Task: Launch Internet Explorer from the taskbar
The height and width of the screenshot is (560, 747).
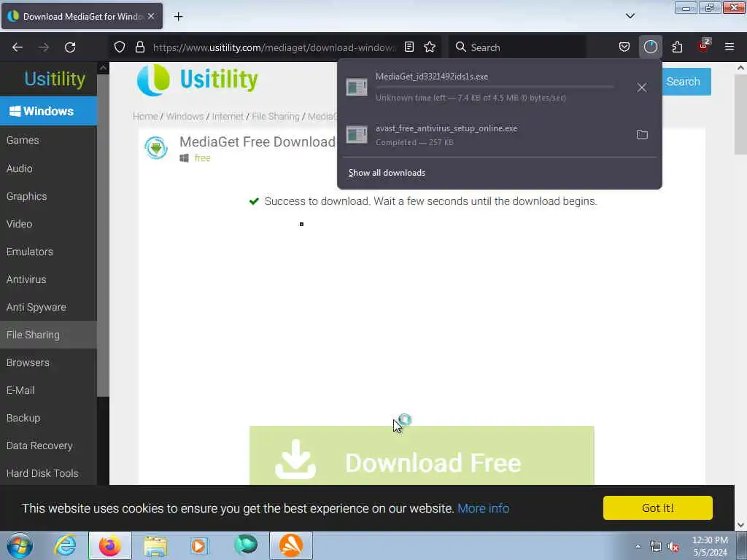Action: (65, 545)
